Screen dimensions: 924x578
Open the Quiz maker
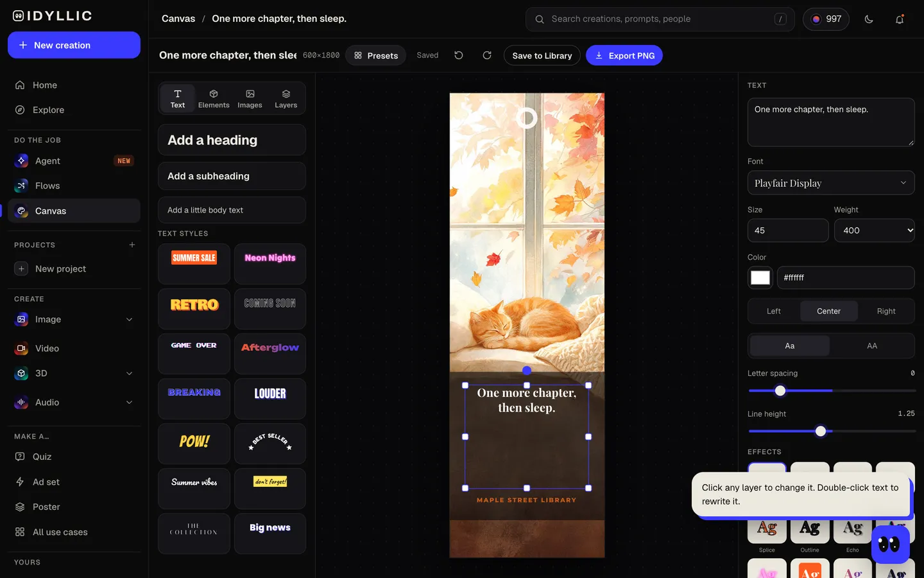tap(74, 457)
